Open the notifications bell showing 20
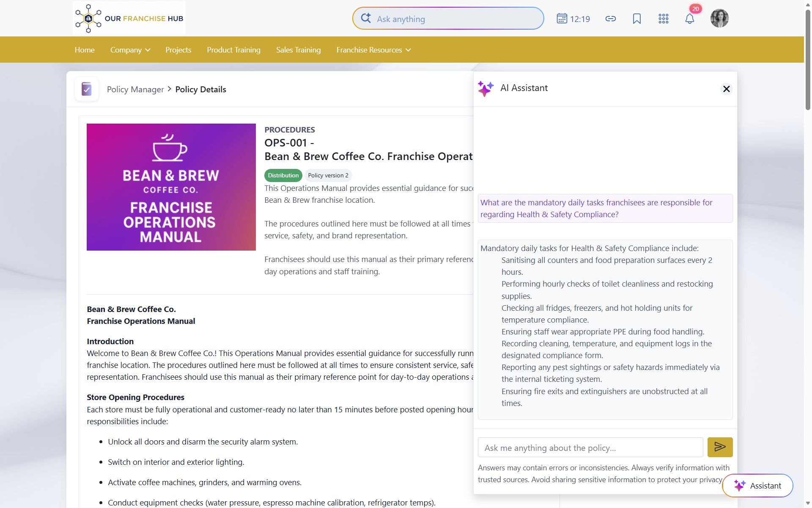Screen dimensions: 812x508 click(690, 19)
